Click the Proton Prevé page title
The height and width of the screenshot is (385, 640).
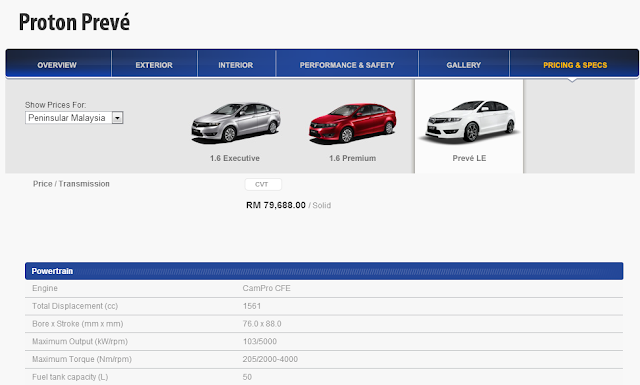[74, 22]
